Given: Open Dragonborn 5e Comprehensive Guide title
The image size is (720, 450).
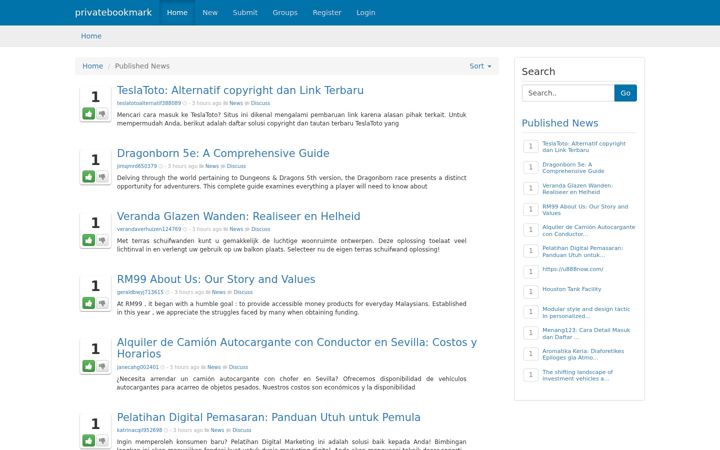Looking at the screenshot, I should point(223,153).
